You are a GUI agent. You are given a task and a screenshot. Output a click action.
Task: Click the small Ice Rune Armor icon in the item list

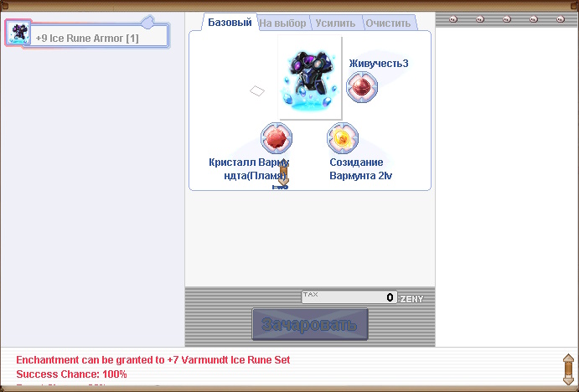click(x=18, y=33)
